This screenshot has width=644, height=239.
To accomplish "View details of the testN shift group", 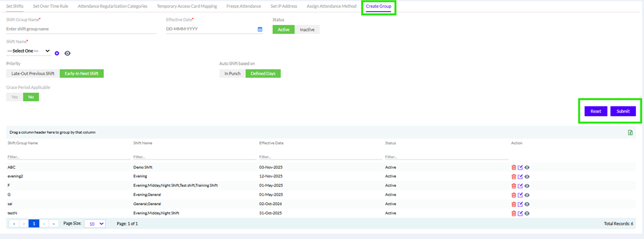I will [x=526, y=213].
